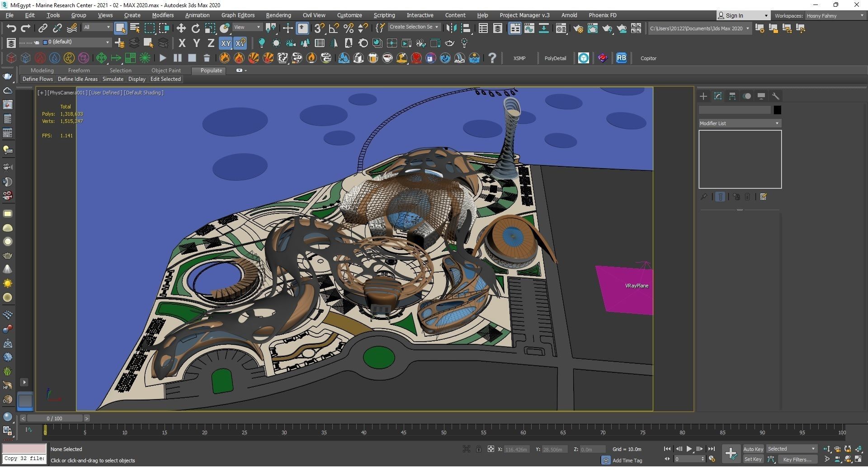Constrain transform to Z axis

211,43
